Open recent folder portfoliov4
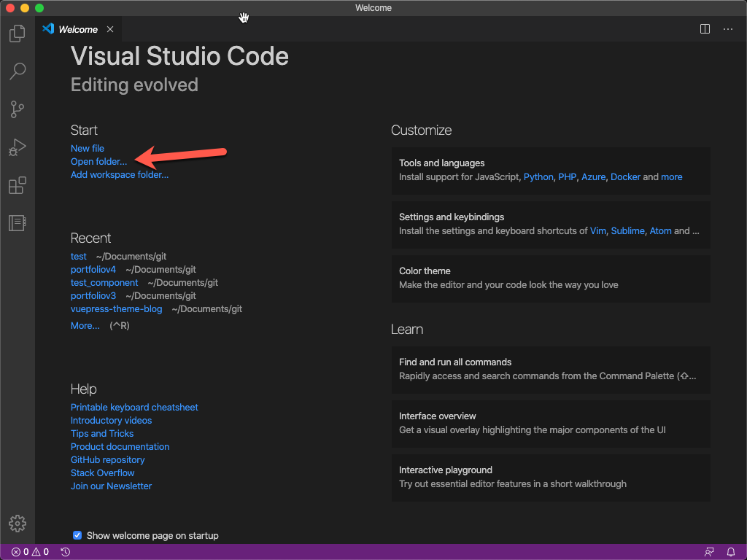This screenshot has width=747, height=560. (93, 270)
